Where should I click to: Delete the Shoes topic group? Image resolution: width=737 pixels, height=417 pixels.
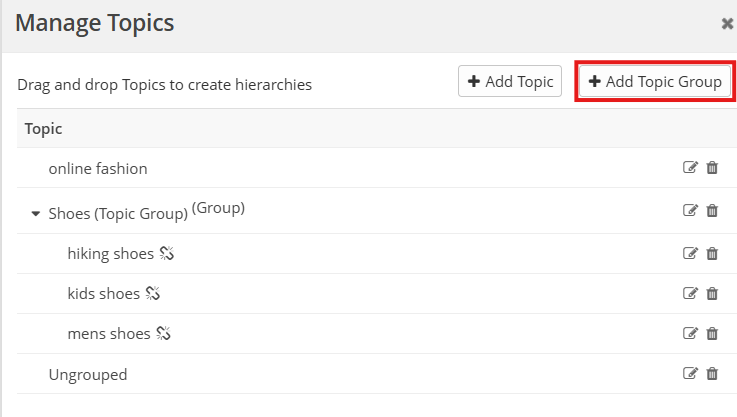coord(712,210)
